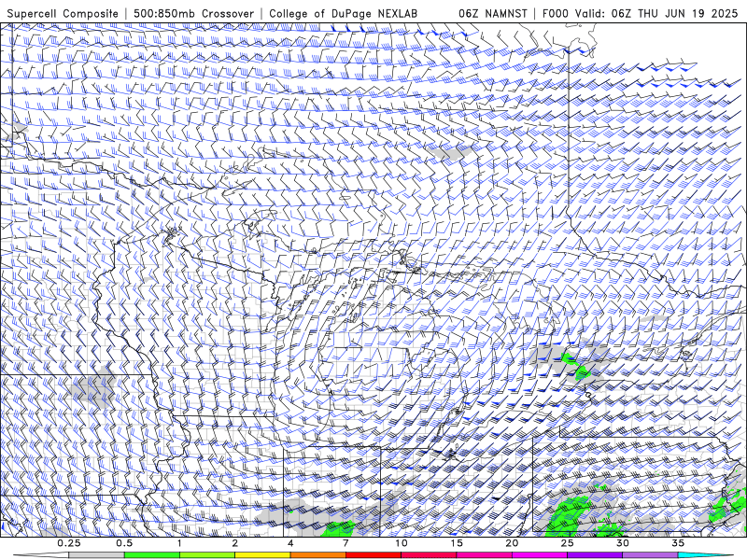Viewport: 747px width, 560px height.
Task: Click the legend value 7
Action: point(345,543)
